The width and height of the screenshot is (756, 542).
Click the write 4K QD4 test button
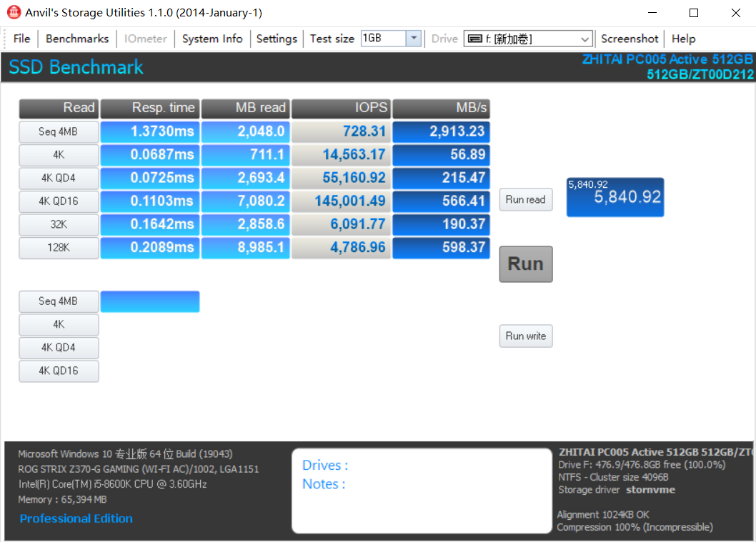pyautogui.click(x=59, y=347)
